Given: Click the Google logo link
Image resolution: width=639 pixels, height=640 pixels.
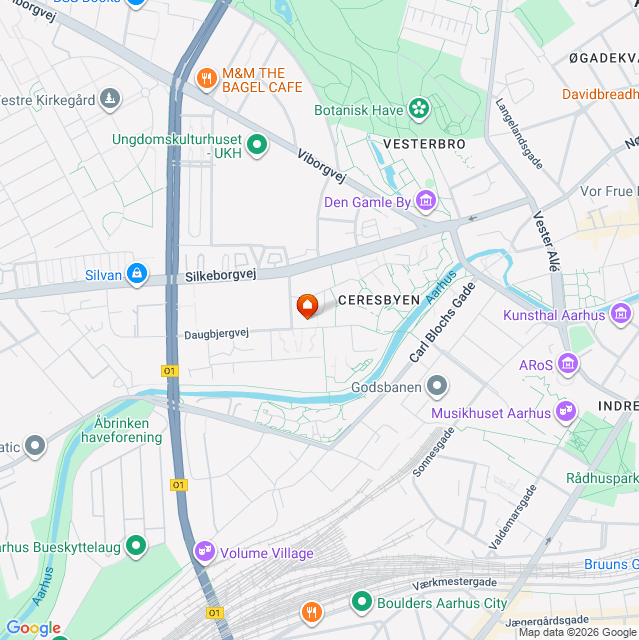Looking at the screenshot, I should coord(33,628).
